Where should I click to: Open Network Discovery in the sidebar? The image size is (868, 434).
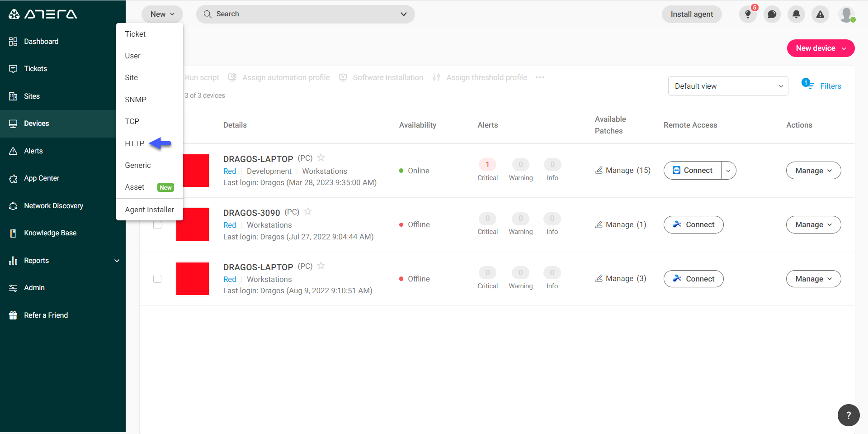pyautogui.click(x=53, y=206)
